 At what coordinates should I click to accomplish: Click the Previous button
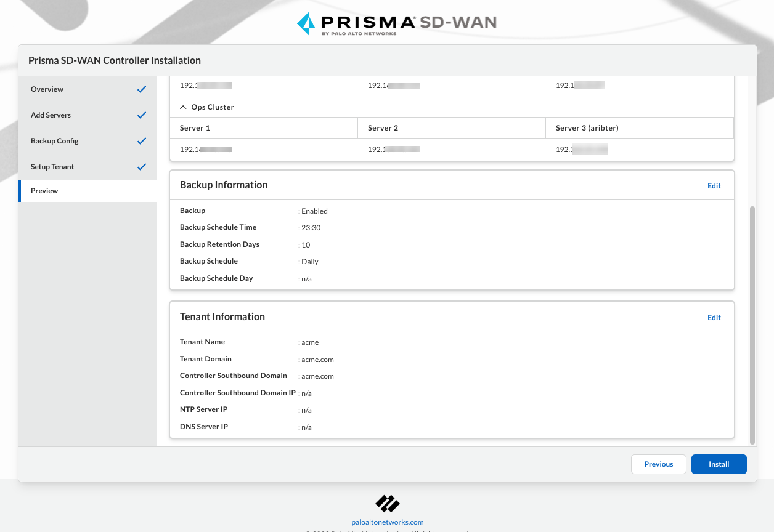(x=659, y=464)
